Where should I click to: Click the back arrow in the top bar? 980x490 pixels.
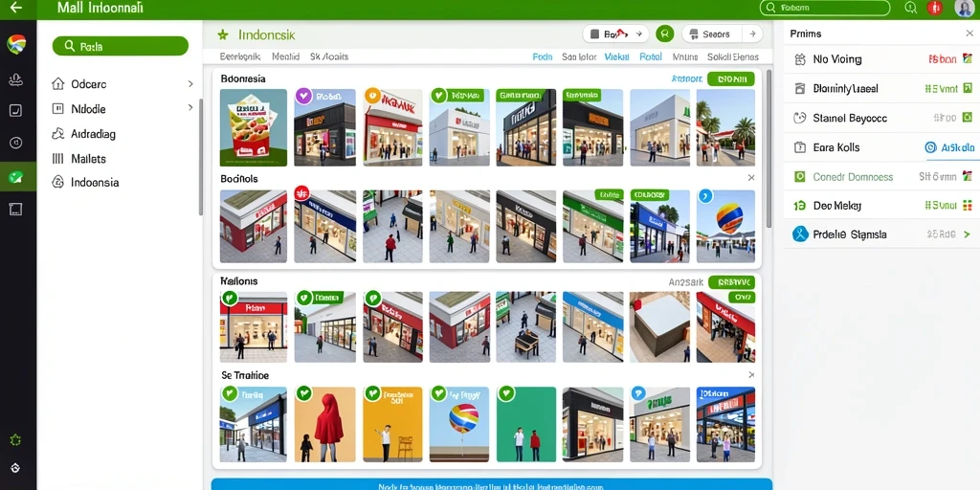(x=15, y=8)
